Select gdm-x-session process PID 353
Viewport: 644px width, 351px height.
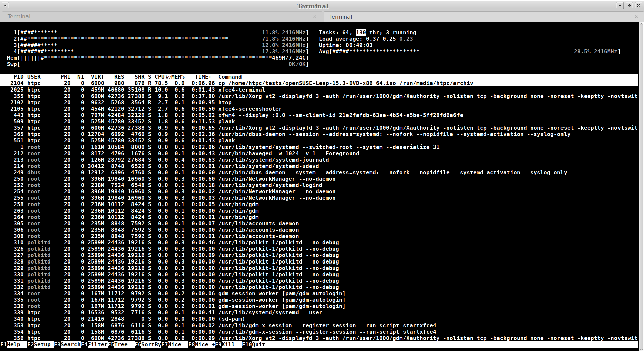tap(319, 325)
